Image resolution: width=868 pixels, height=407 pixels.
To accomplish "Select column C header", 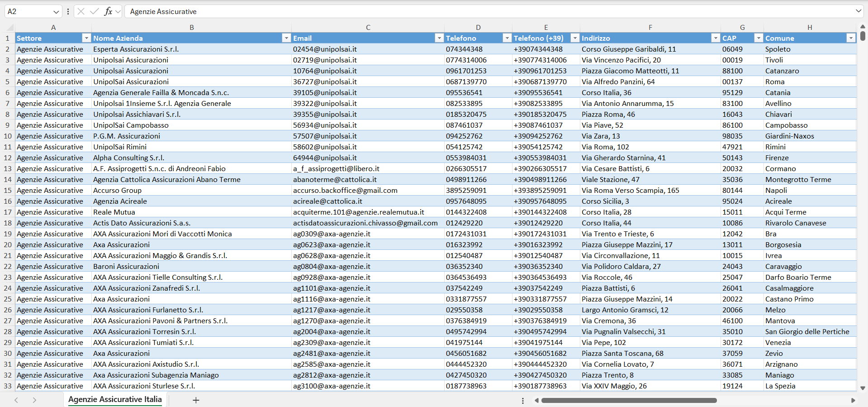I will pyautogui.click(x=368, y=27).
